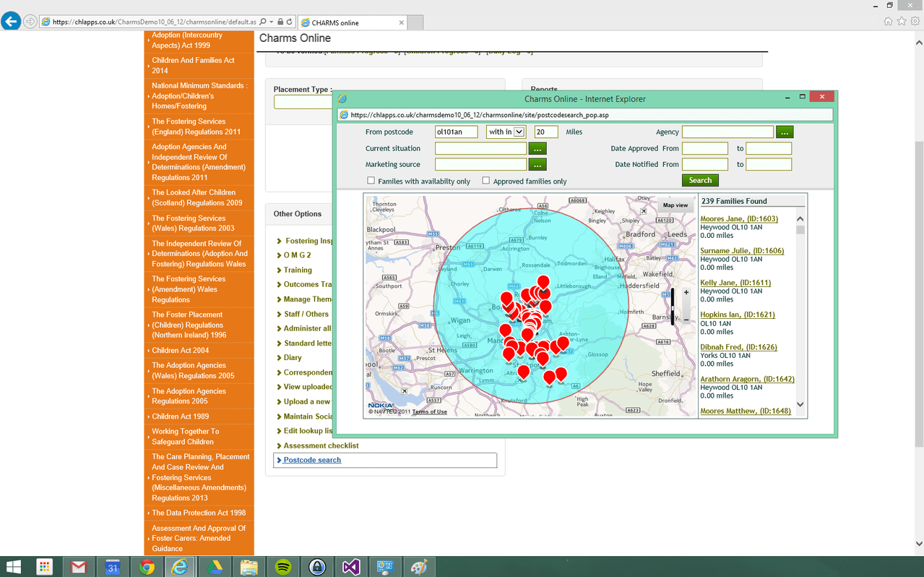Open address bar search dropdown arrow
The height and width of the screenshot is (577, 924).
[271, 22]
